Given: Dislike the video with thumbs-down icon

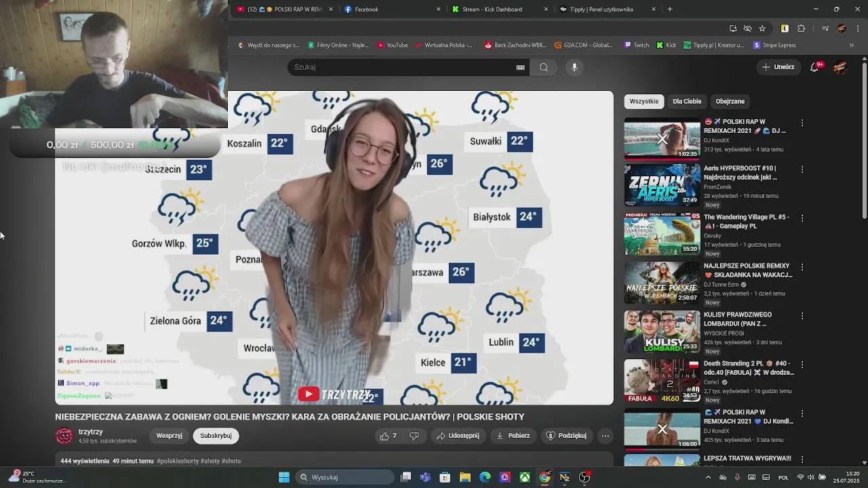Looking at the screenshot, I should (414, 436).
